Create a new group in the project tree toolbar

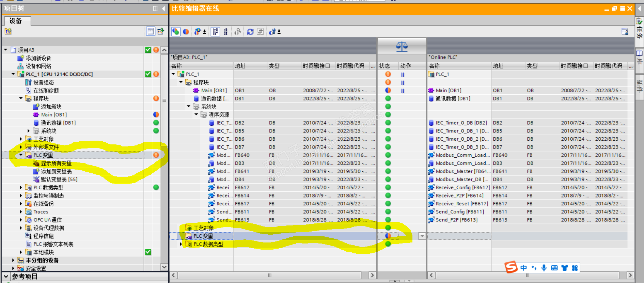(8, 31)
